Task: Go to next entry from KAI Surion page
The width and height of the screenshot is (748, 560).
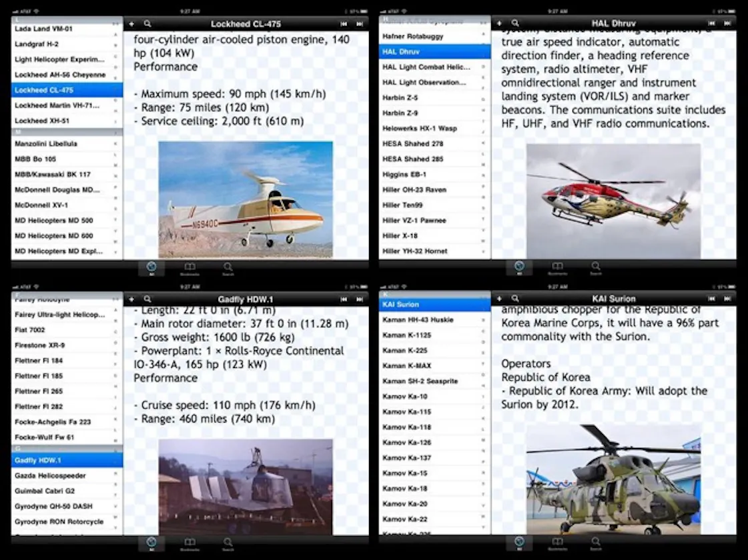Action: click(x=727, y=299)
